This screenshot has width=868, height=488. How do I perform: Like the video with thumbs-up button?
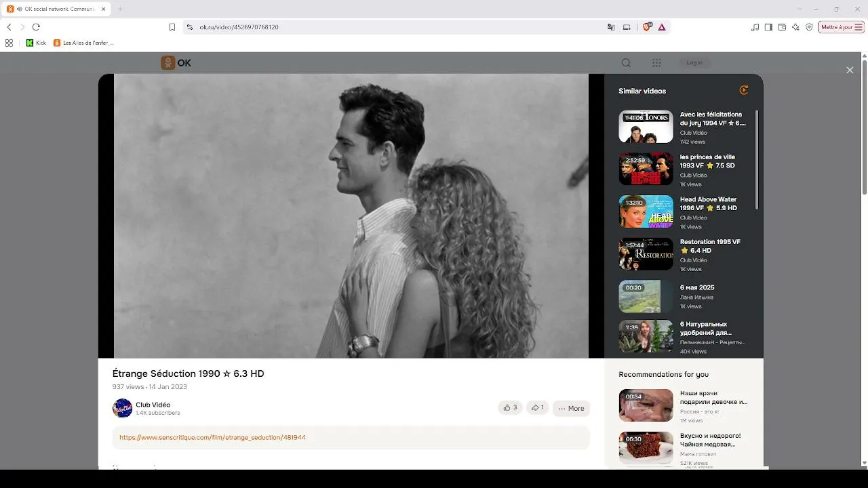click(510, 408)
